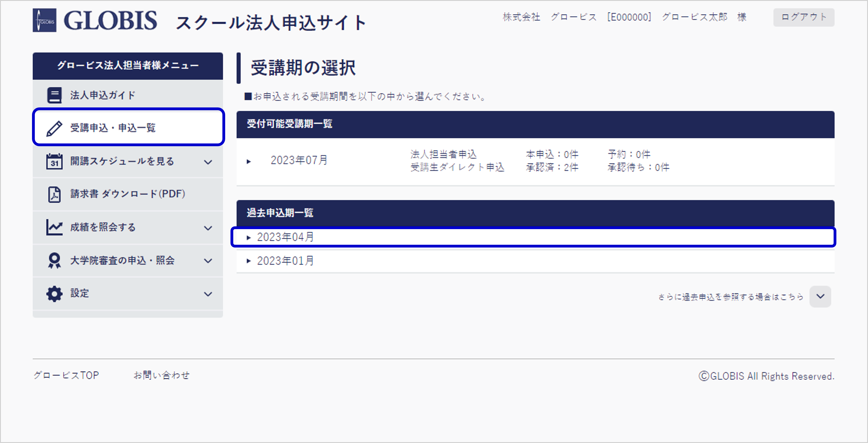Viewport: 868px width, 443px height.
Task: Select the 2023年07月 term
Action: point(299,160)
